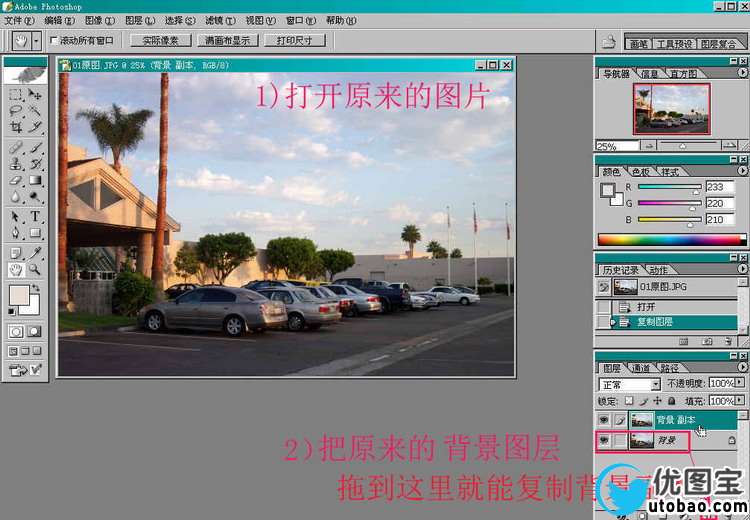This screenshot has width=750, height=520.
Task: Select the Eraser tool
Action: click(x=16, y=180)
